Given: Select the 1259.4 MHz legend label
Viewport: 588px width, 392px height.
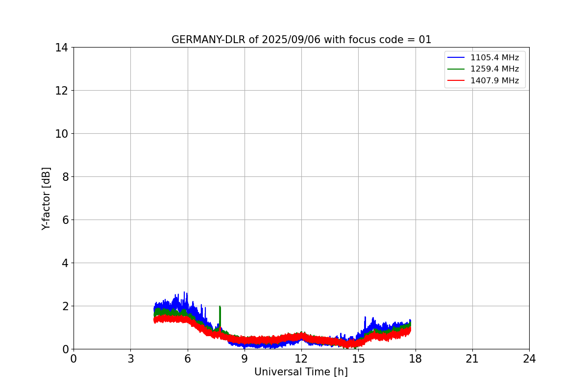Looking at the screenshot, I should pyautogui.click(x=494, y=69).
